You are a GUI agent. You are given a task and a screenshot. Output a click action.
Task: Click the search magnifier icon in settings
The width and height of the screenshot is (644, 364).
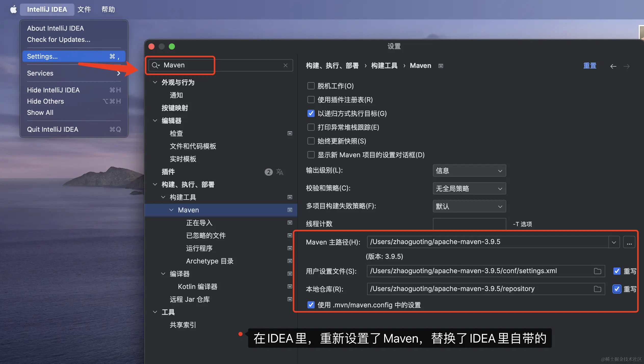tap(156, 65)
